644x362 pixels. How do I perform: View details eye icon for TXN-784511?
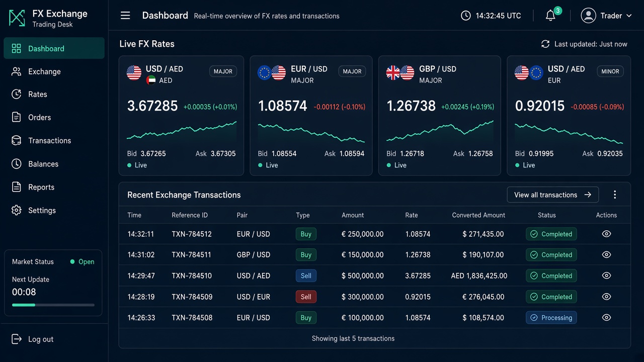click(606, 255)
